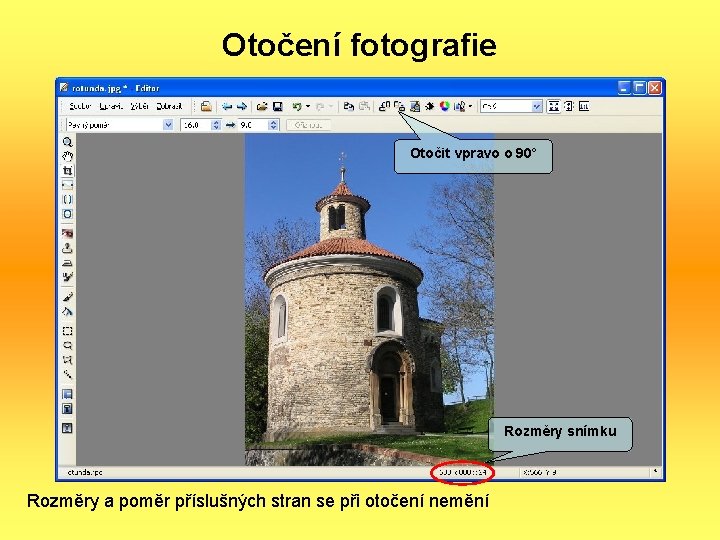Toggle the fit-to-window zoom button

point(554,107)
